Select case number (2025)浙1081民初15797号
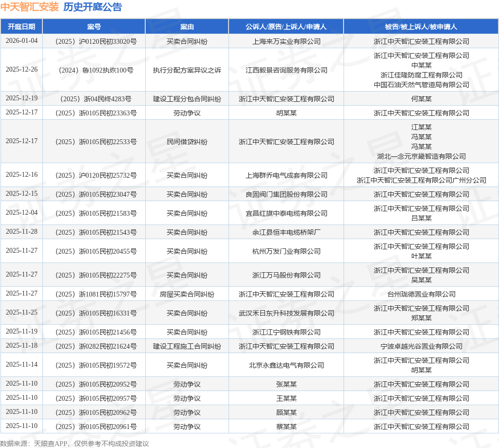Screen dimensions: 499x448 (96, 294)
